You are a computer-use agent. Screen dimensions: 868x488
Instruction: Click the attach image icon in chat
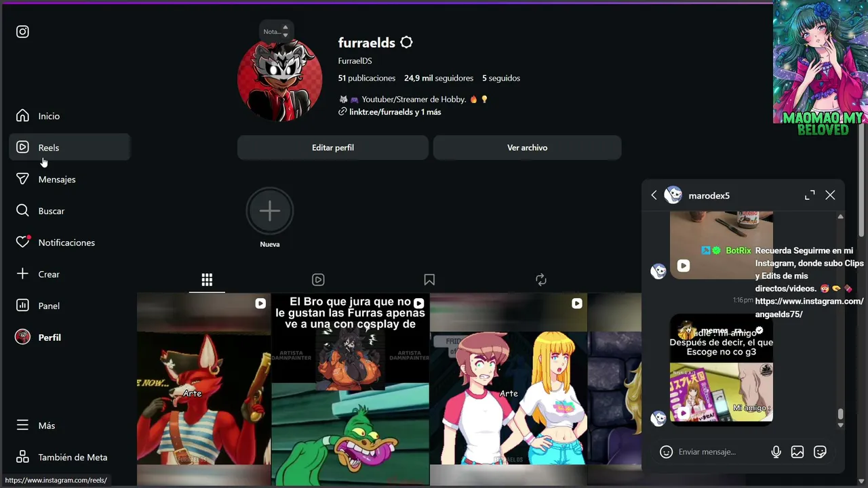click(x=797, y=452)
